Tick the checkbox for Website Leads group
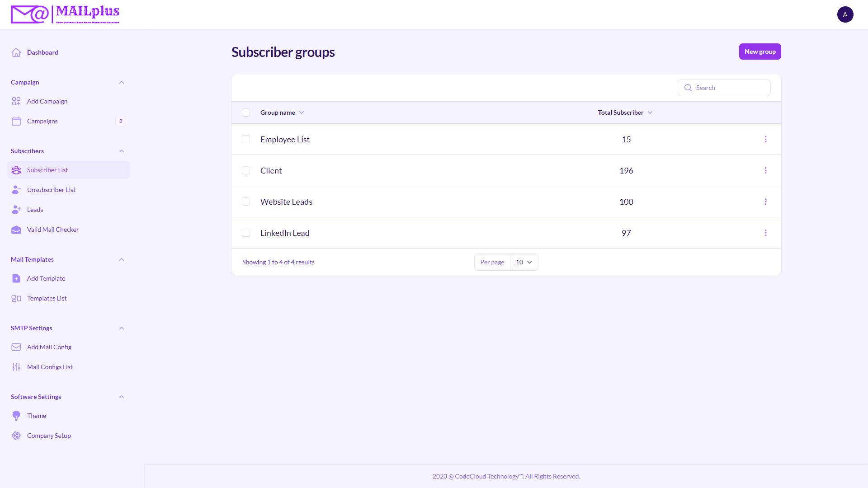Screen dimensions: 868x488 coord(246,202)
